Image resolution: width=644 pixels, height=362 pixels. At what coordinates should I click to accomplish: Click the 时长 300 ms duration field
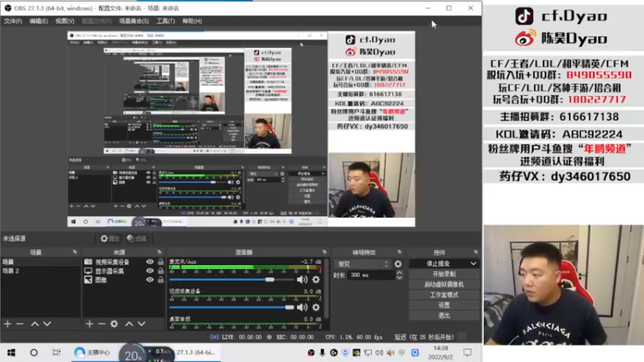click(x=372, y=275)
